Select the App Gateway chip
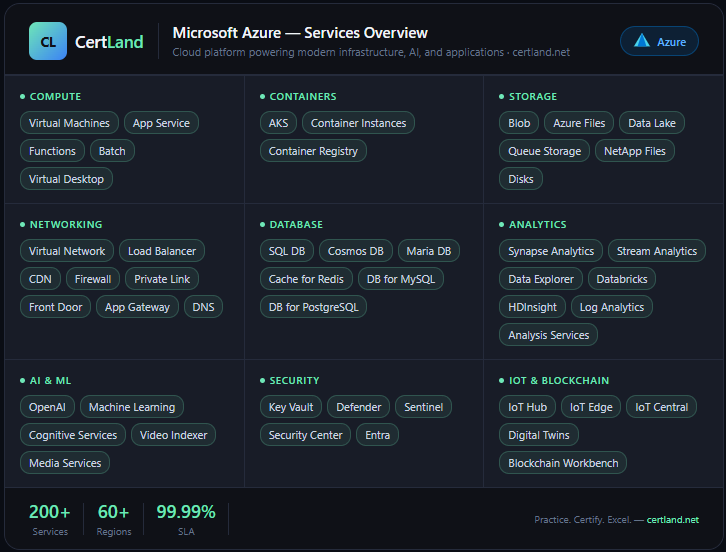Screen dimensions: 726x552 point(138,307)
